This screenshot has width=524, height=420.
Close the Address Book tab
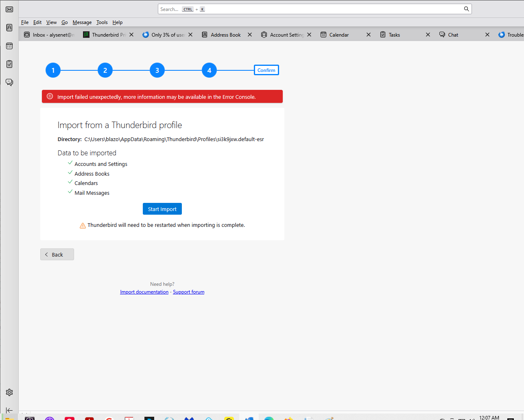[x=250, y=35]
